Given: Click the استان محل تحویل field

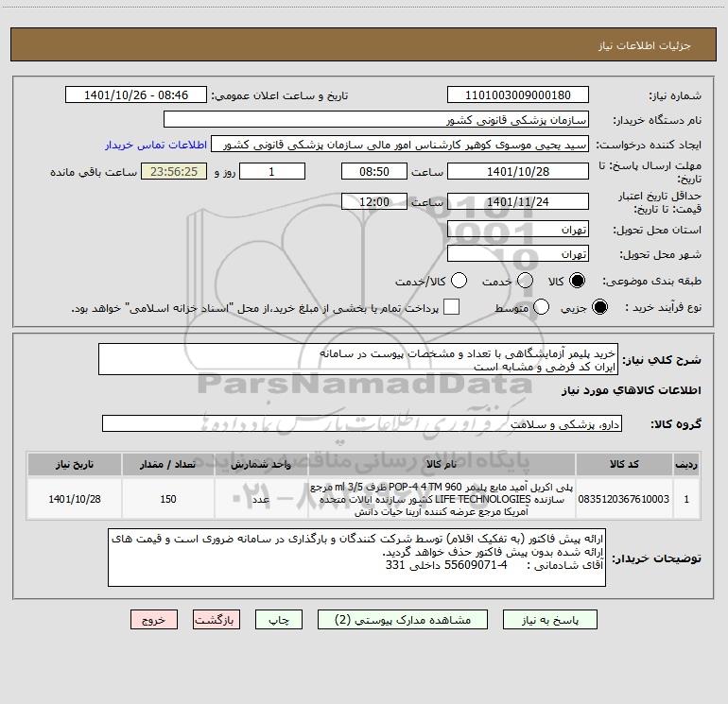Looking at the screenshot, I should click(x=518, y=230).
